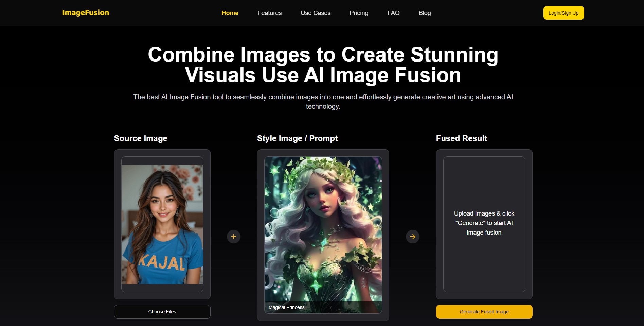Viewport: 644px width, 326px height.
Task: Click the Fused Result heading
Action: pos(462,138)
